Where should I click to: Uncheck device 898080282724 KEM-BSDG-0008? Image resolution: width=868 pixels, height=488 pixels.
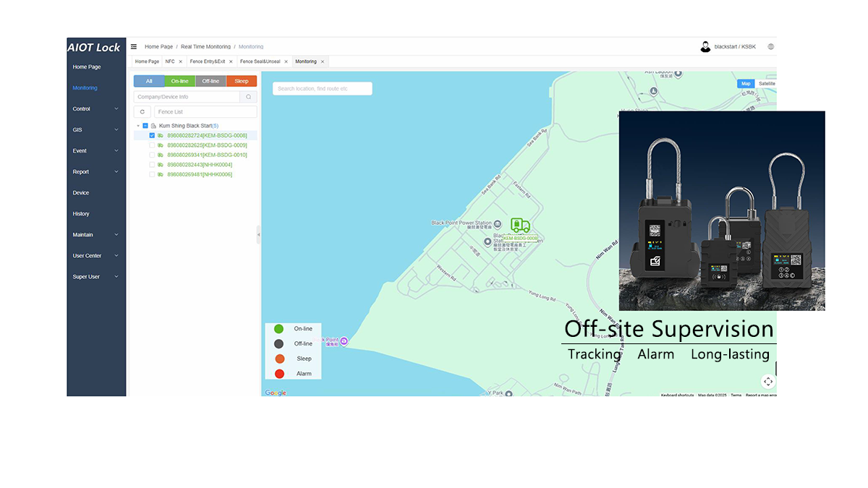[152, 135]
